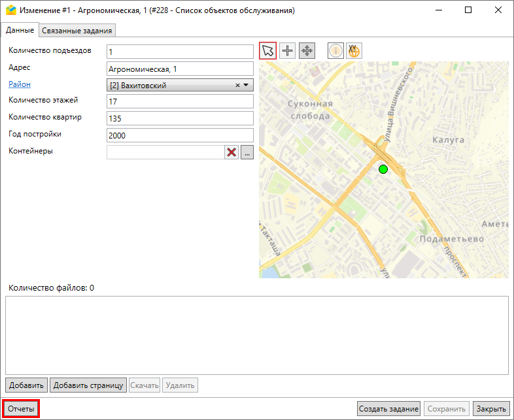Click the plus add-point map tool
This screenshot has height=420, width=514.
pyautogui.click(x=287, y=51)
